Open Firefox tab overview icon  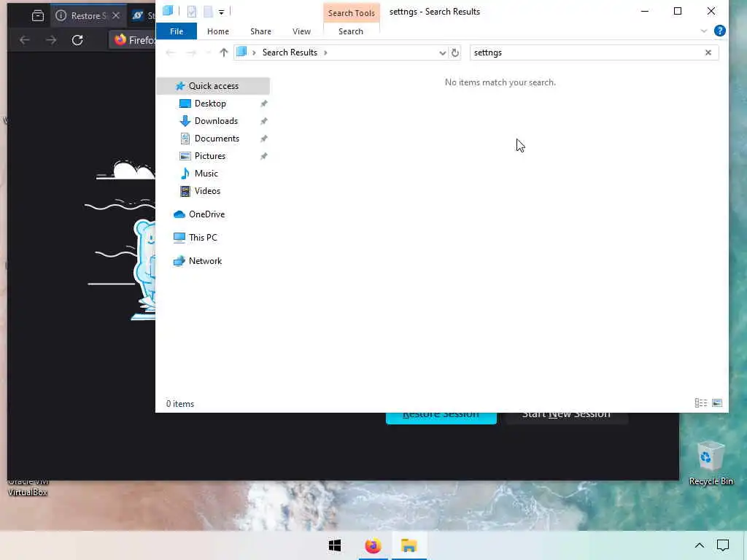click(38, 16)
